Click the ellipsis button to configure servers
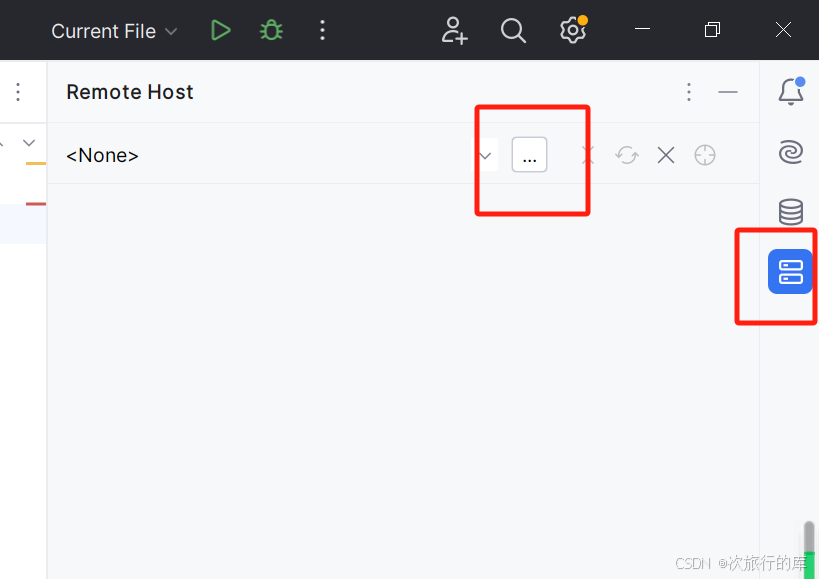Image resolution: width=819 pixels, height=579 pixels. (x=529, y=155)
